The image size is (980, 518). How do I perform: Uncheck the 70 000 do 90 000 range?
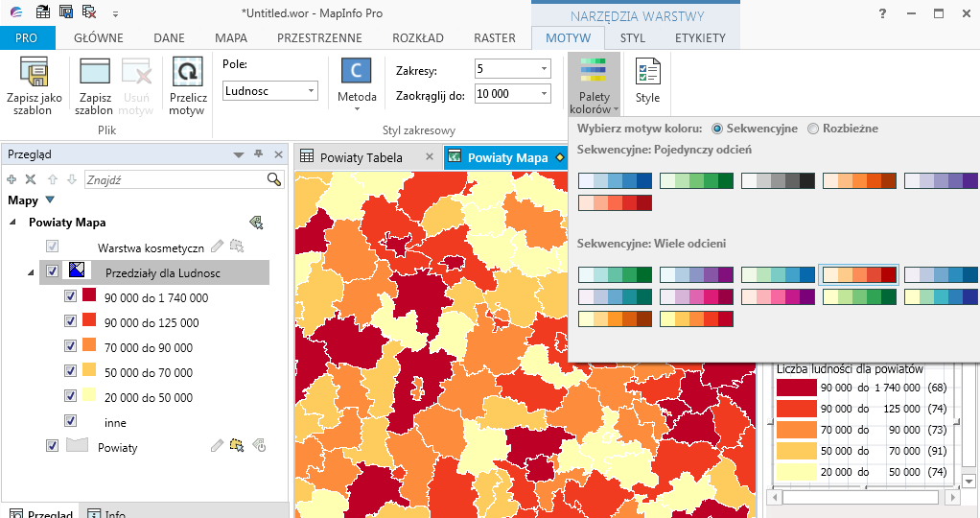71,346
